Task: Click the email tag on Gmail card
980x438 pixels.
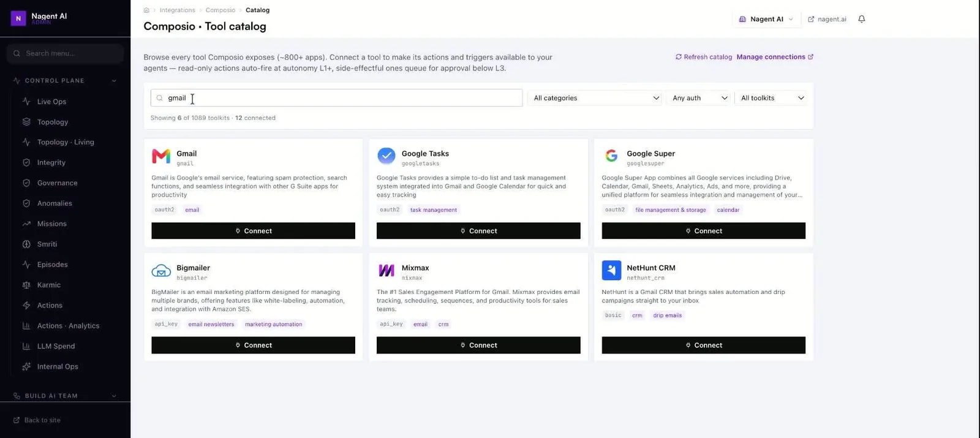Action: coord(192,210)
